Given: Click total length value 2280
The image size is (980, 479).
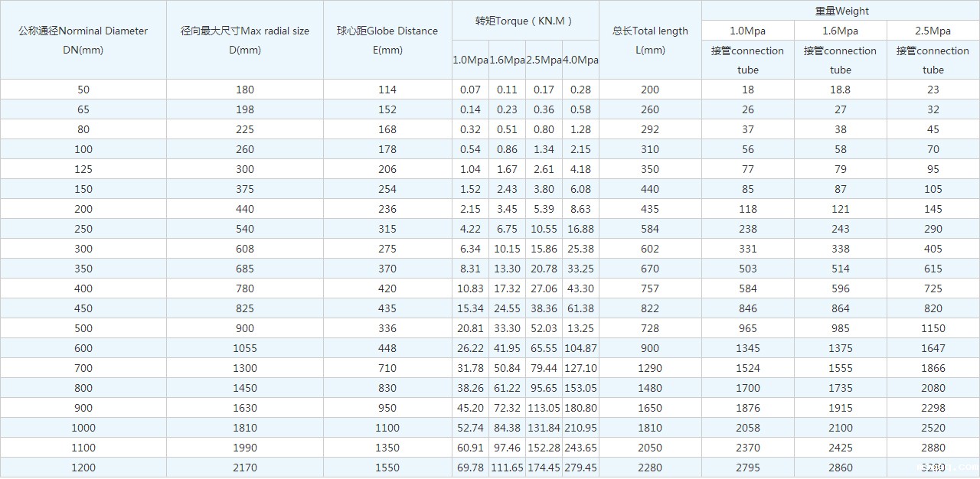Looking at the screenshot, I should tap(650, 468).
